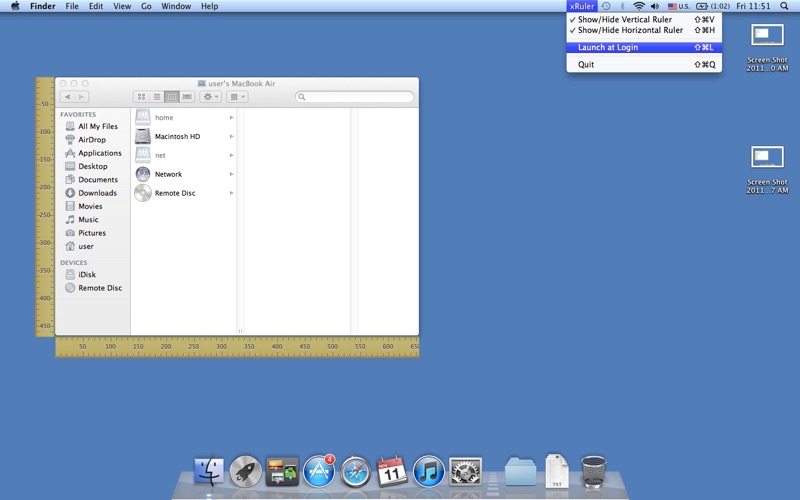Launch Safari from the Dock
The width and height of the screenshot is (800, 500).
click(x=356, y=471)
